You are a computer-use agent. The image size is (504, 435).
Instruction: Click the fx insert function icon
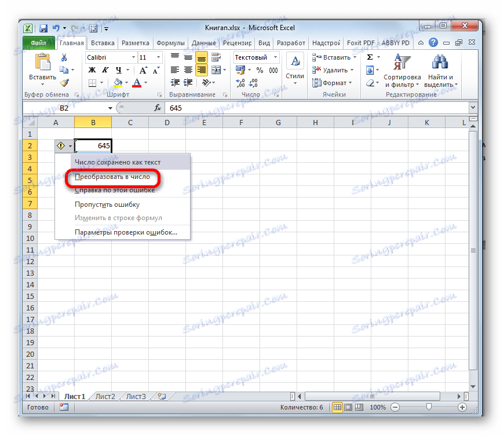click(157, 108)
